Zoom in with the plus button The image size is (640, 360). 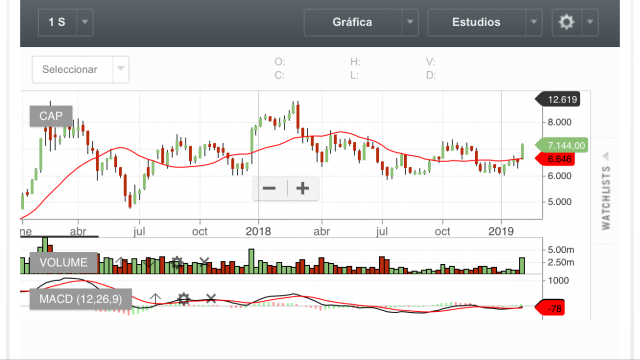(x=302, y=189)
